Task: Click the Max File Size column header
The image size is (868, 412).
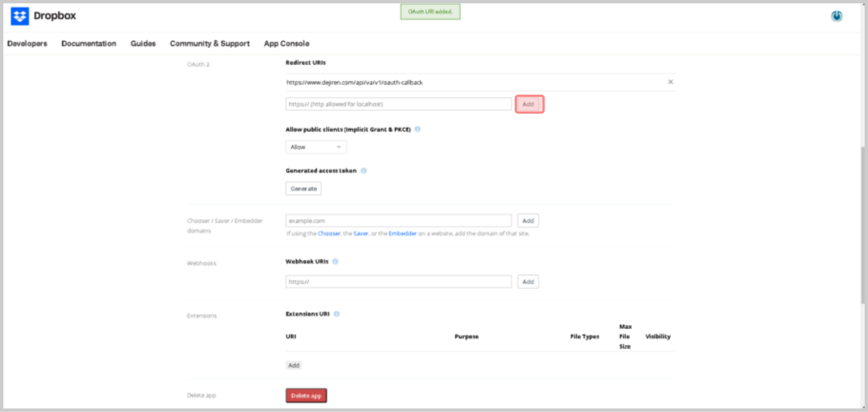Action: click(625, 336)
